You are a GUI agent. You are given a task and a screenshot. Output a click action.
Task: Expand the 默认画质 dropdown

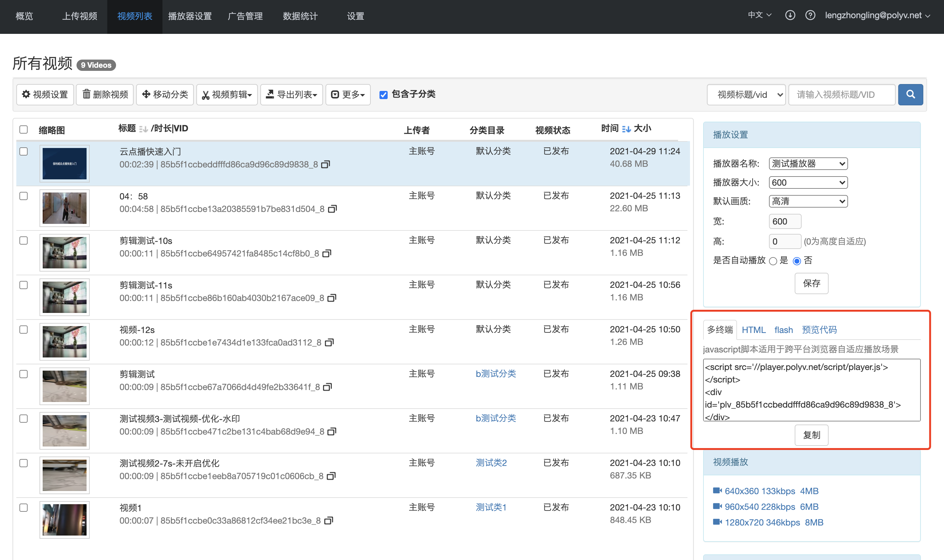(808, 201)
